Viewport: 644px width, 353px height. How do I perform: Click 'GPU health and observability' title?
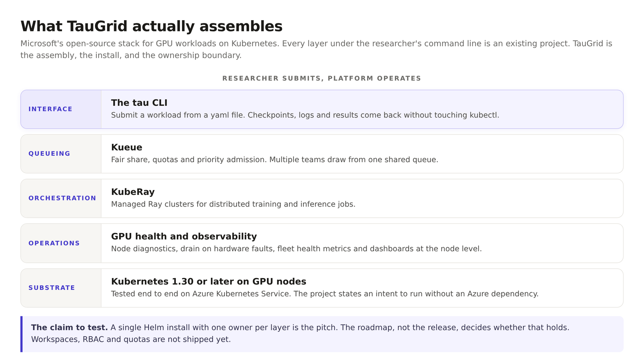(x=184, y=236)
